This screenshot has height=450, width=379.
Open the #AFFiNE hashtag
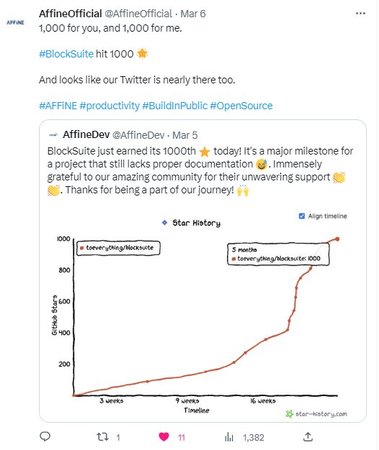(58, 106)
